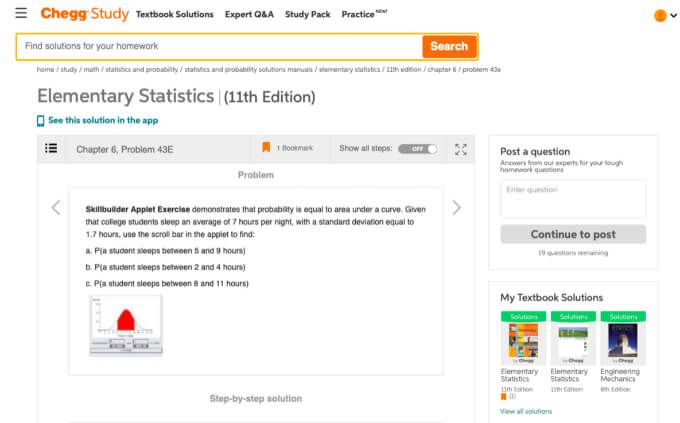Open statistics and probability solutions manuals breadcrumb
The height and width of the screenshot is (423, 680).
coord(248,69)
